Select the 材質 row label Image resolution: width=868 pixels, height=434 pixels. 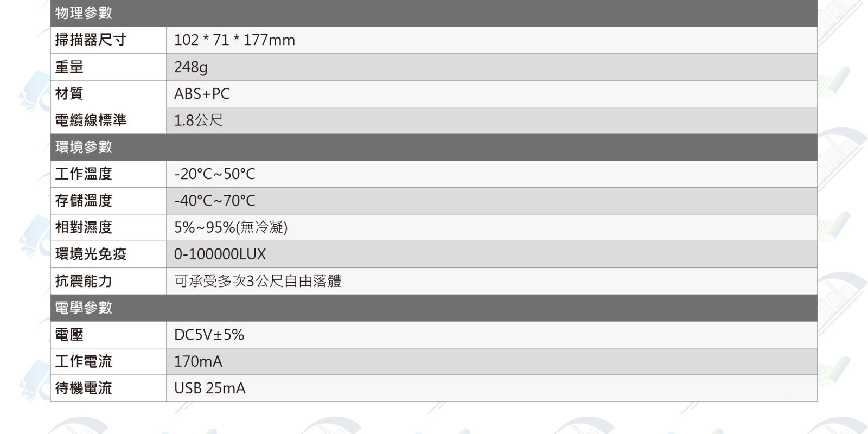69,93
